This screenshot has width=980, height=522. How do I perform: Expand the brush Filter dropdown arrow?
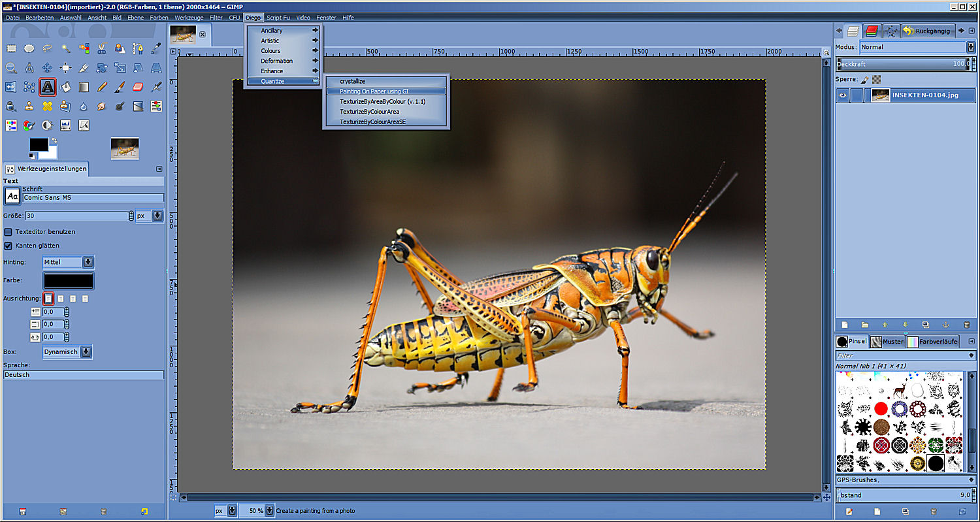[972, 356]
